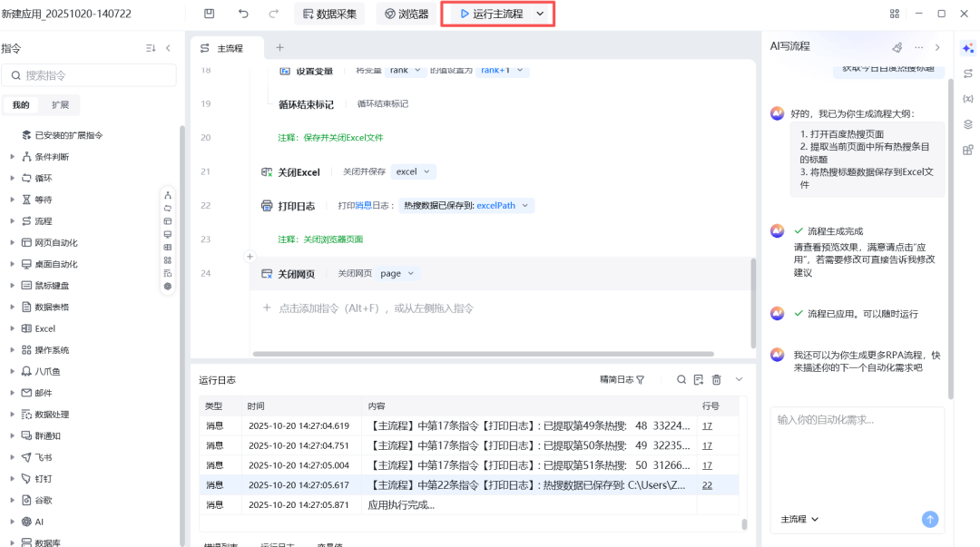980x547 pixels.
Task: Open the AI sparkle icon in right sidebar
Action: pyautogui.click(x=968, y=48)
